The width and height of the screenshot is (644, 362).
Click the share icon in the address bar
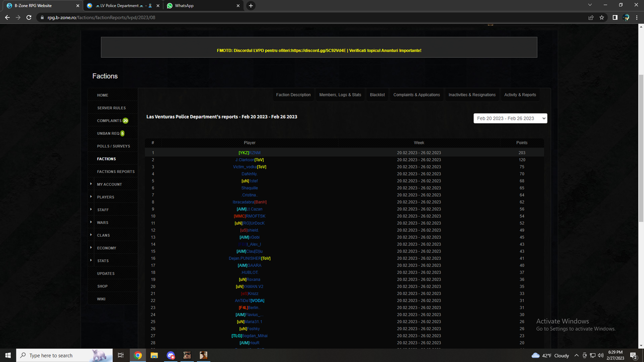coord(590,17)
